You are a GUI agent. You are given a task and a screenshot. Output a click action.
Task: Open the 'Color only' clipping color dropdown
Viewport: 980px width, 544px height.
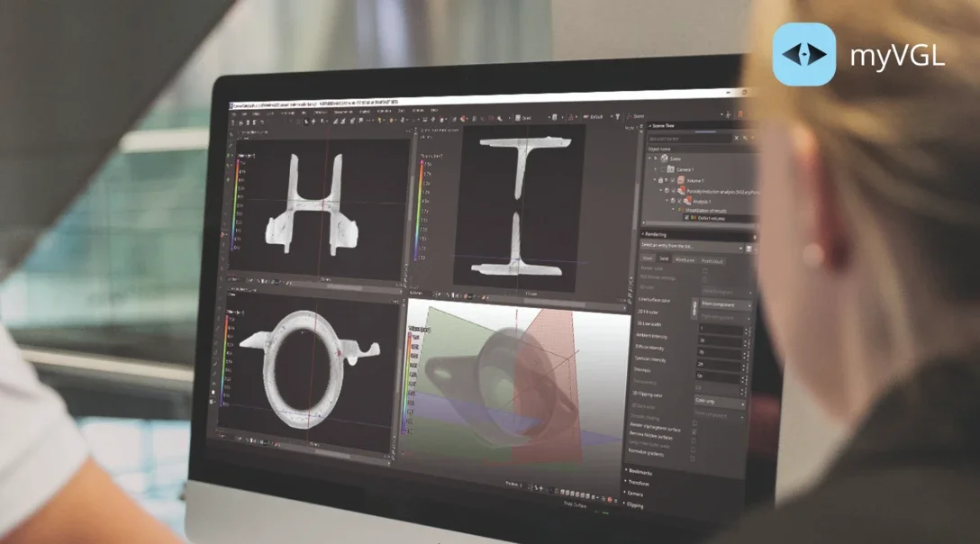(721, 401)
